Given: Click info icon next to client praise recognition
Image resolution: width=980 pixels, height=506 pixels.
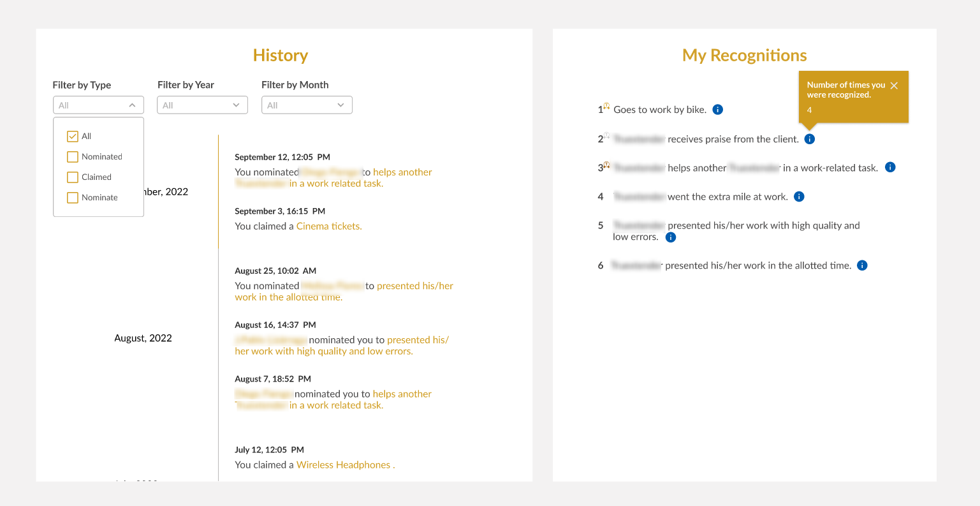Looking at the screenshot, I should pyautogui.click(x=809, y=139).
